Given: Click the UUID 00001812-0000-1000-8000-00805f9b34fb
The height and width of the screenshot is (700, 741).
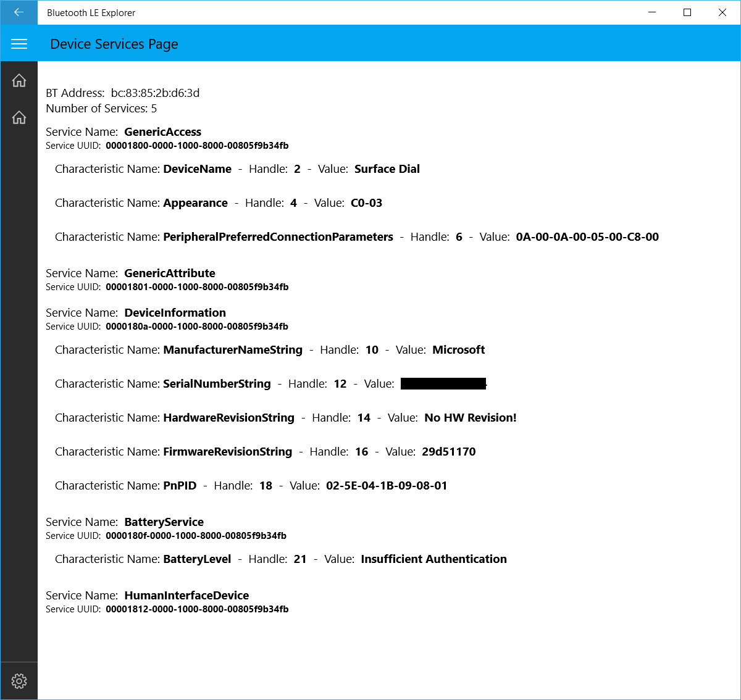Looking at the screenshot, I should click(x=197, y=609).
